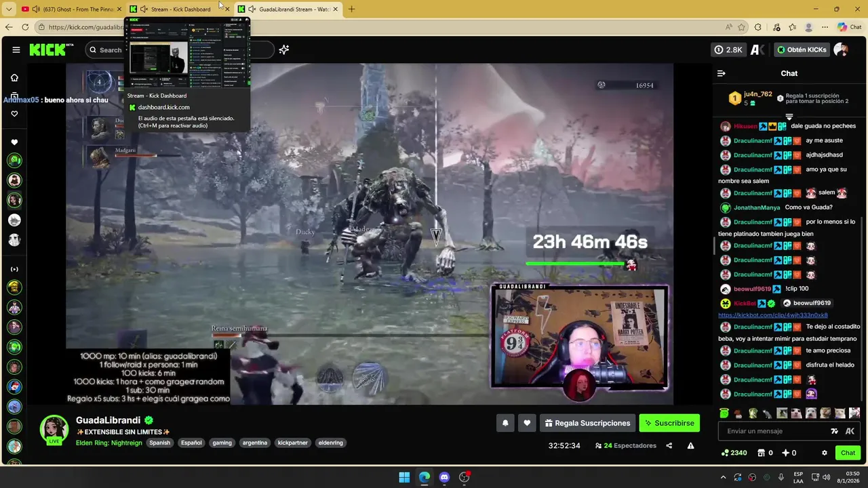Switch to Stream - Kick Dashboard tab
This screenshot has height=488, width=868.
pyautogui.click(x=181, y=9)
